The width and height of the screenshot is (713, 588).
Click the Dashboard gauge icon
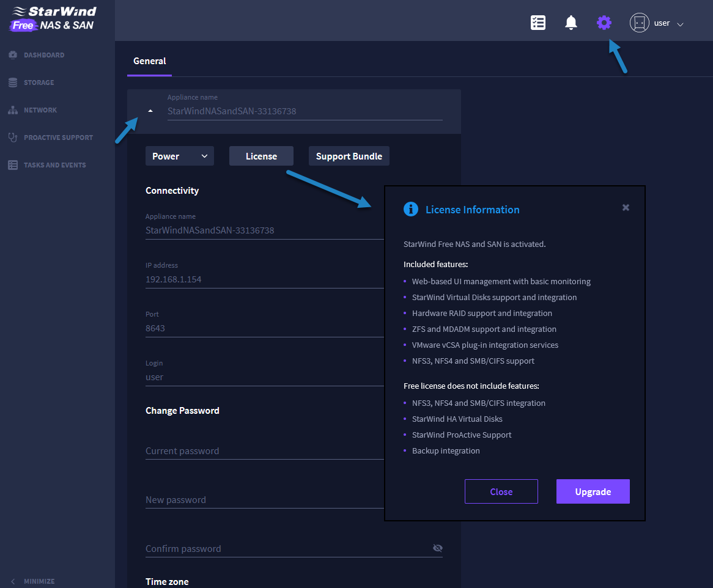(13, 55)
